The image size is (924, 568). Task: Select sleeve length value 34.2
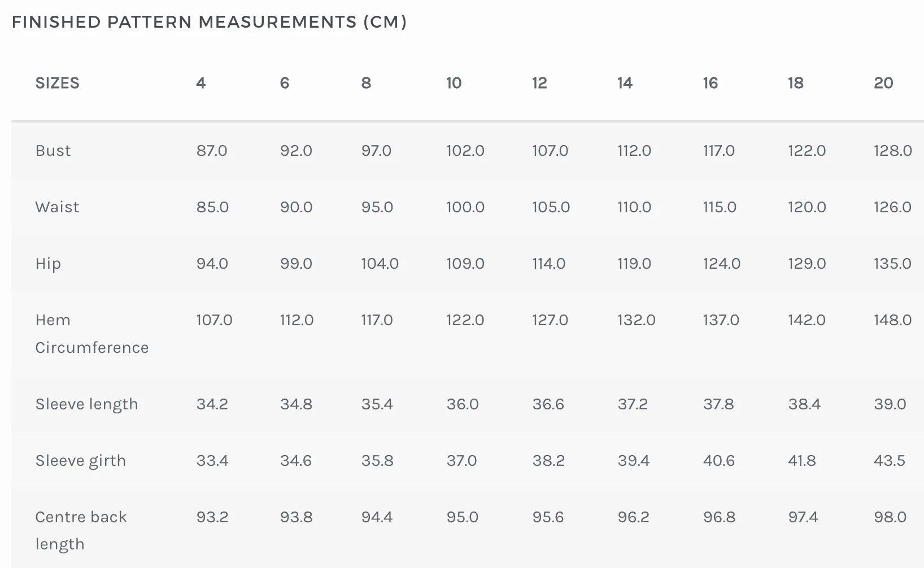pyautogui.click(x=212, y=404)
